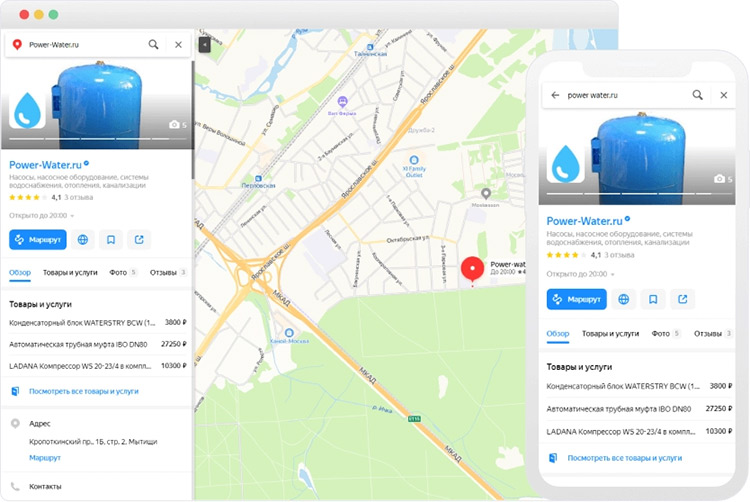The width and height of the screenshot is (750, 502).
Task: Open the LADANA Компрессор item in desktop panel
Action: tap(98, 366)
